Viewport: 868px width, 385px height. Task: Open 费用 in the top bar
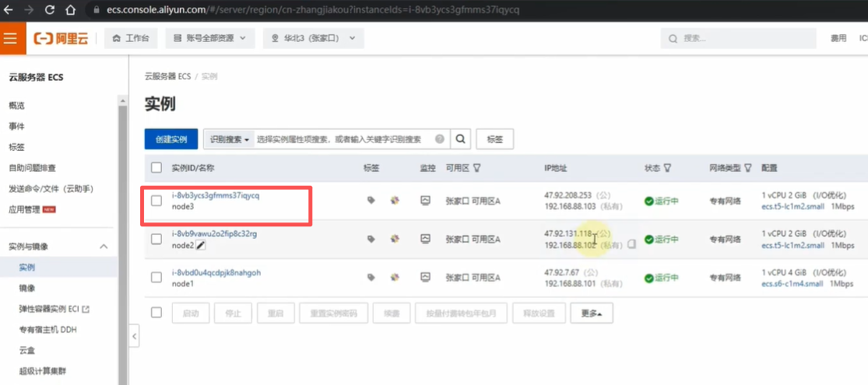tap(838, 38)
